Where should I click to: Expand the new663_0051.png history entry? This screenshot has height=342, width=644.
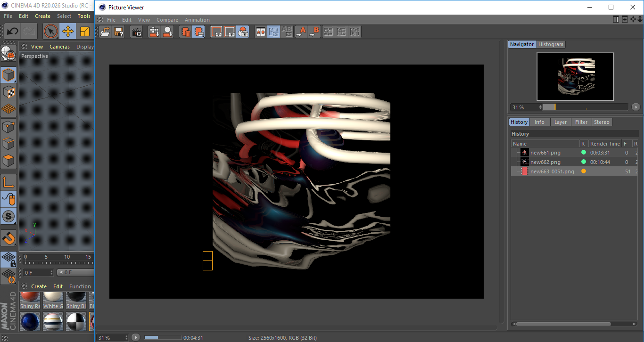pyautogui.click(x=524, y=171)
